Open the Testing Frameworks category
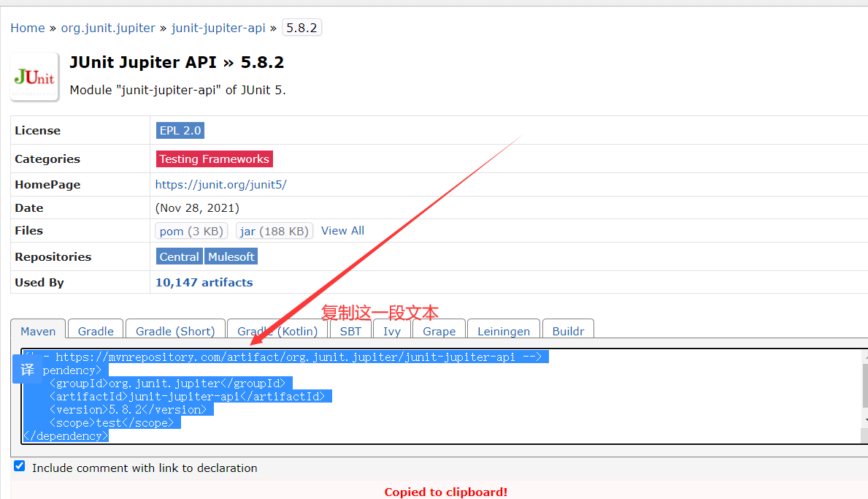Screen dimensions: 868x499 [214, 159]
